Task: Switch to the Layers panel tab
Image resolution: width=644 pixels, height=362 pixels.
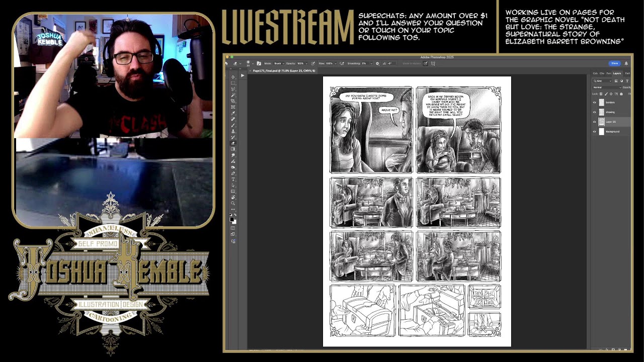Action: [x=617, y=73]
